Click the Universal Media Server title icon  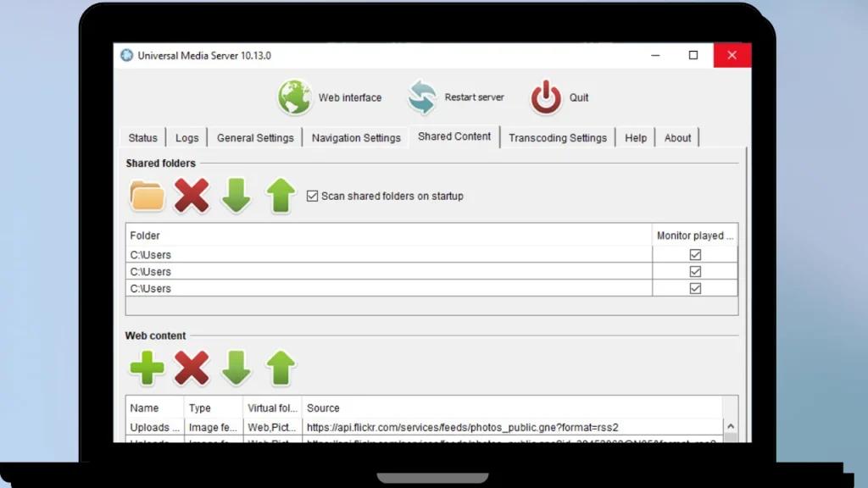pyautogui.click(x=127, y=55)
